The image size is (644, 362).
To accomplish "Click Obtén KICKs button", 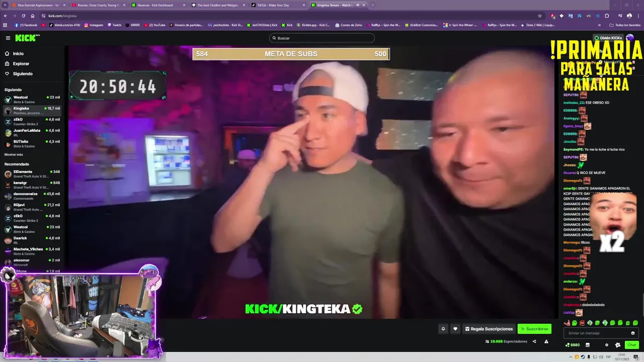I will 608,38.
